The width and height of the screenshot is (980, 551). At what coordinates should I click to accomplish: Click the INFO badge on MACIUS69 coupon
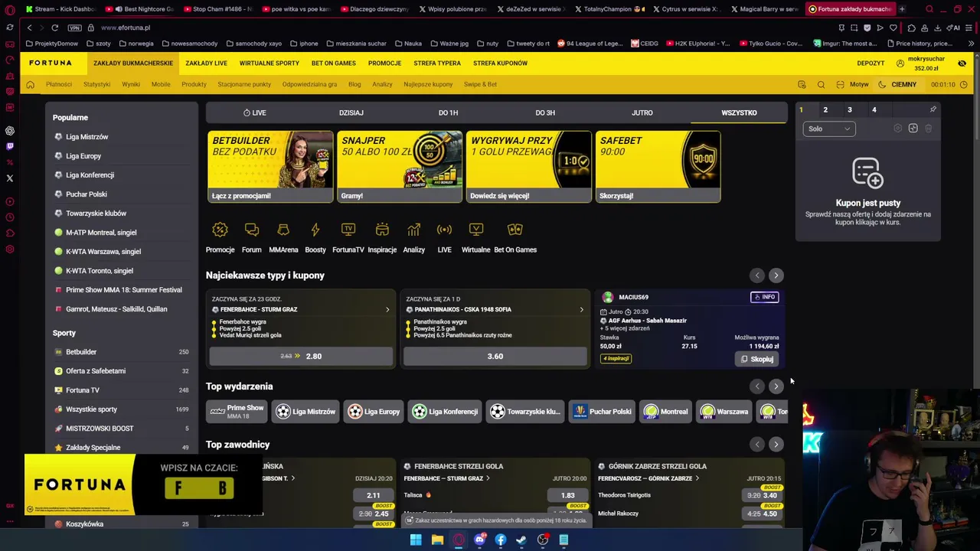point(765,297)
